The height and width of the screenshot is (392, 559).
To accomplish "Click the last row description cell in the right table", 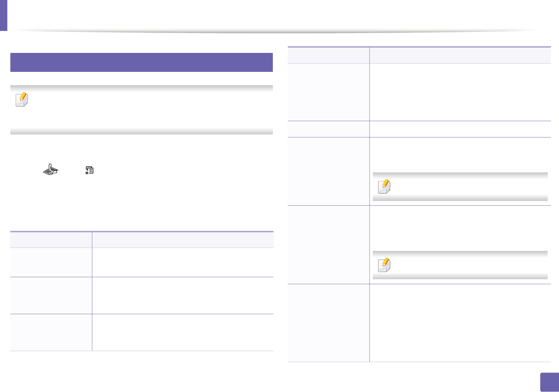I will [x=460, y=323].
